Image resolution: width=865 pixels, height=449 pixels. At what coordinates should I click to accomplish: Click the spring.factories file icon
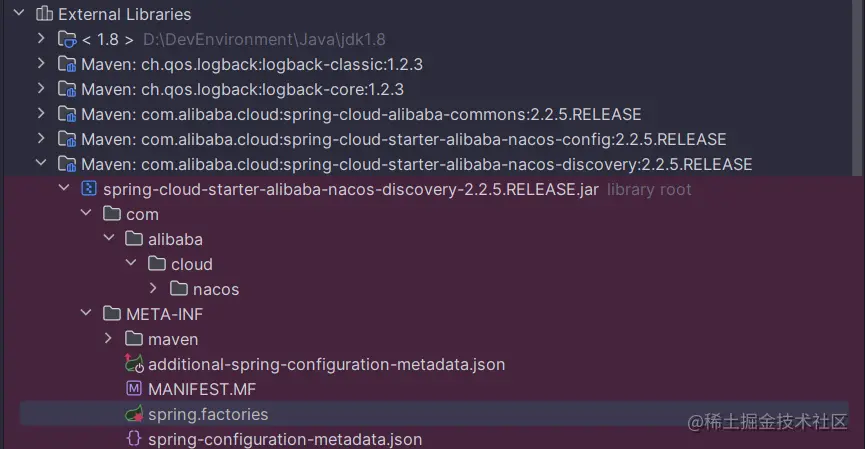[x=133, y=414]
